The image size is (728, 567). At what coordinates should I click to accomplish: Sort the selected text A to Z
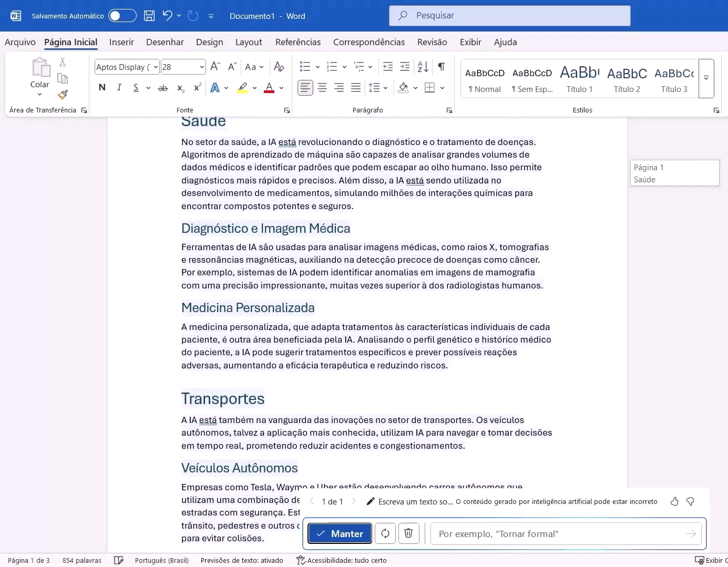(423, 67)
